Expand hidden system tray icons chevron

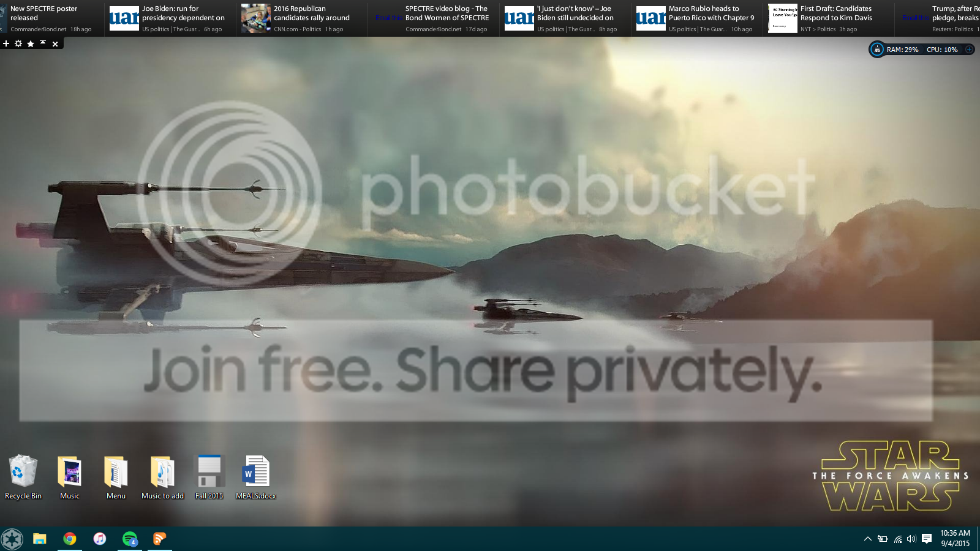[867, 539]
